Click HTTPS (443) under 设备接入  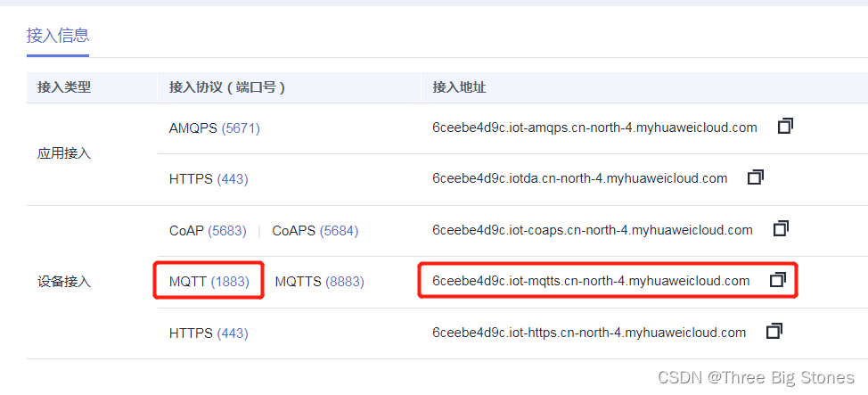tap(209, 333)
